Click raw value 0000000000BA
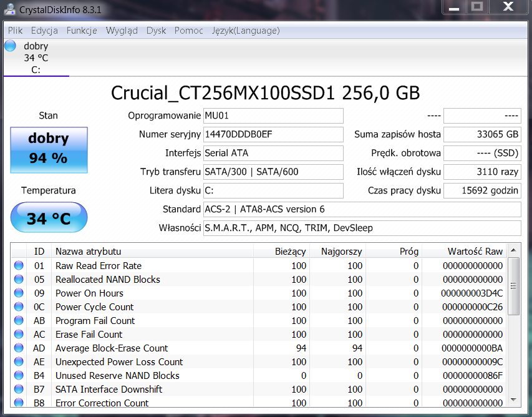This screenshot has width=532, height=417. point(472,348)
